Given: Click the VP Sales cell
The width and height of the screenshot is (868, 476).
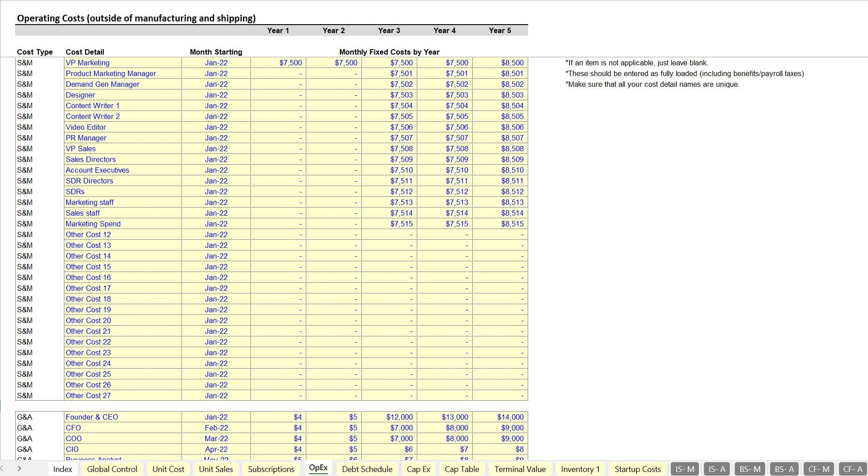Looking at the screenshot, I should pyautogui.click(x=123, y=149).
